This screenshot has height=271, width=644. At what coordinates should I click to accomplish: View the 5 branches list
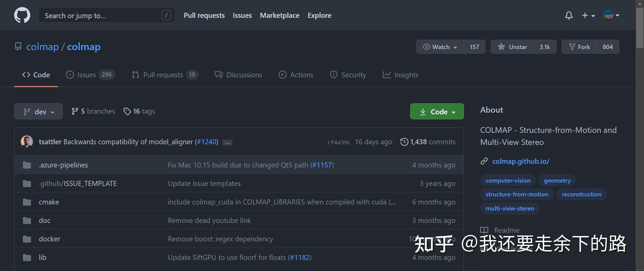coord(93,111)
